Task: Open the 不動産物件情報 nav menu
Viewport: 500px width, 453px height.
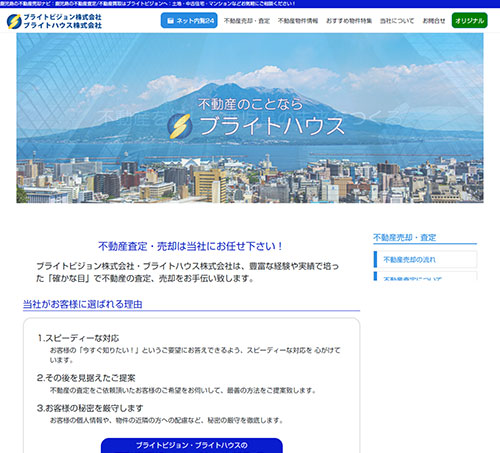Action: [x=298, y=21]
